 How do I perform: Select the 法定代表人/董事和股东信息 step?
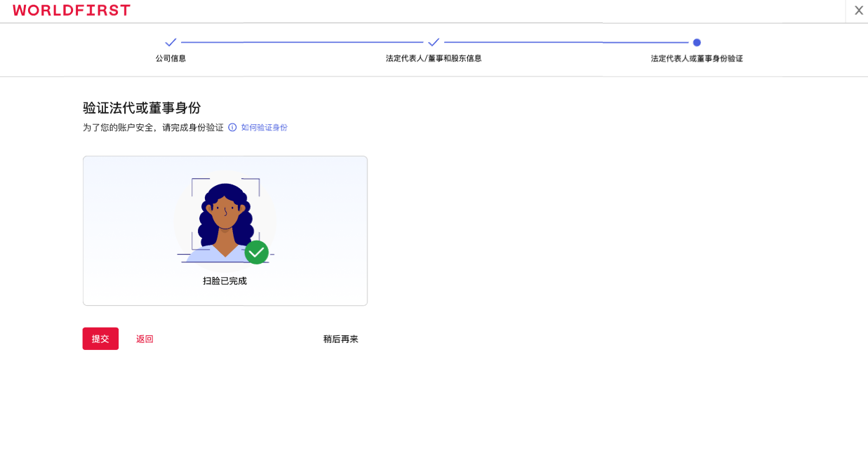pyautogui.click(x=434, y=58)
